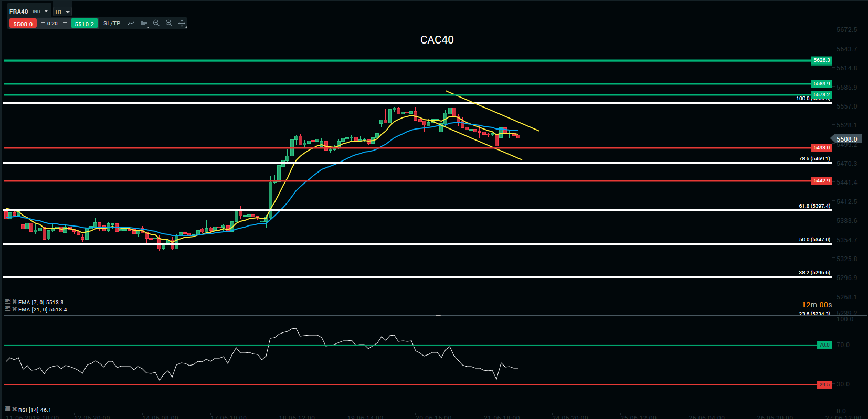This screenshot has width=868, height=419.
Task: Click the red 5508.0 sell price button
Action: click(23, 24)
